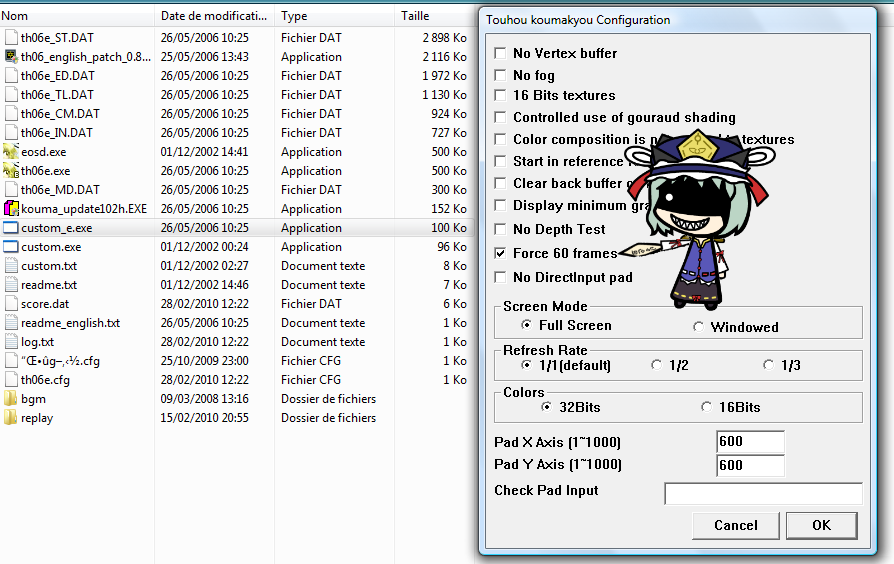Select the custom.exe window icon
The width and height of the screenshot is (894, 564).
[11, 247]
